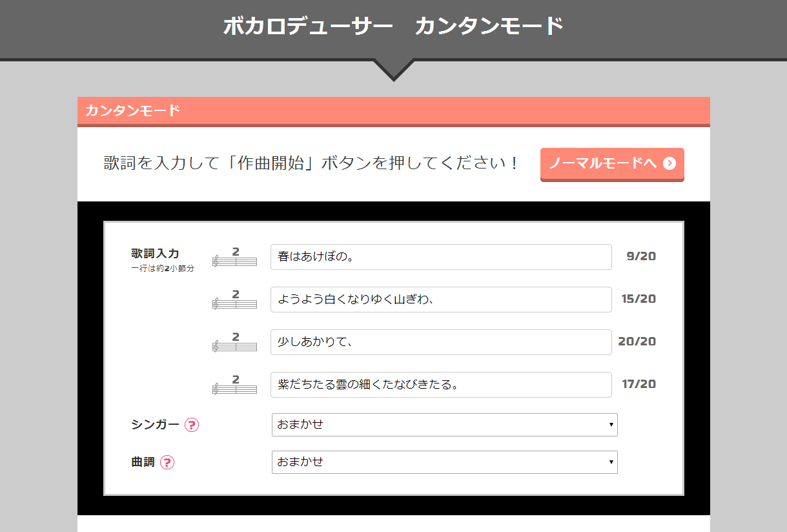Click the ノーマルモードへ button
Image resolution: width=787 pixels, height=532 pixels.
coord(612,164)
